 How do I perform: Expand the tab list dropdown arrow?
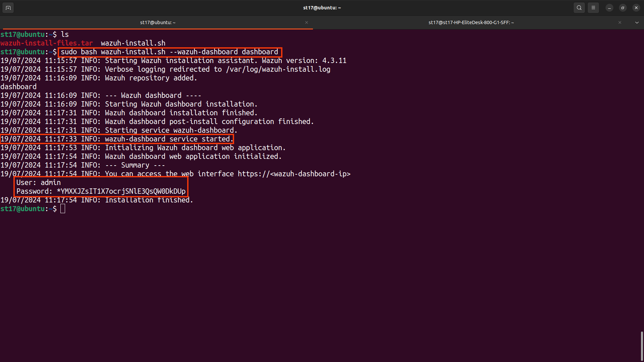point(637,22)
